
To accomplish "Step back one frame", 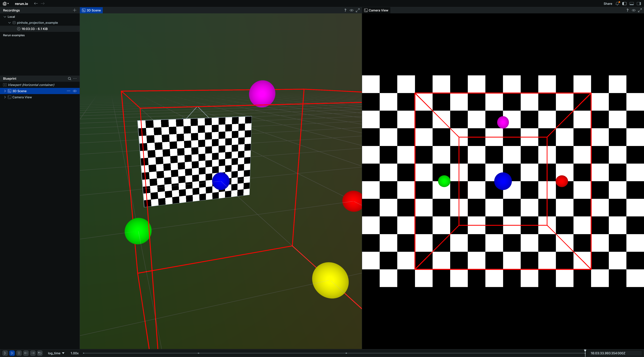I will [26, 353].
